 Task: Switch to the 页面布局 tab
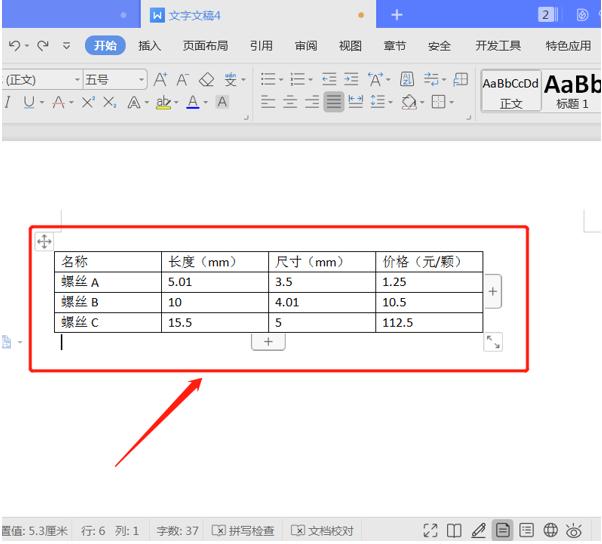click(x=205, y=46)
